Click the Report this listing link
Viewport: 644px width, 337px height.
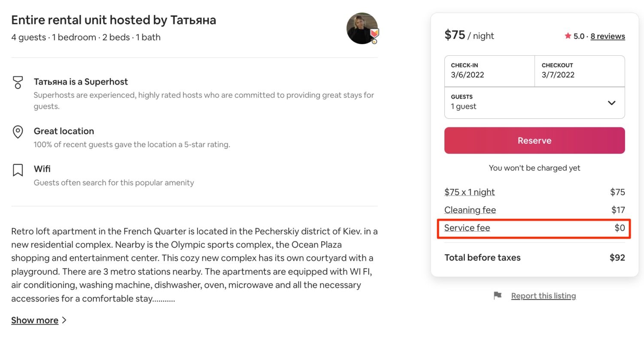click(544, 295)
